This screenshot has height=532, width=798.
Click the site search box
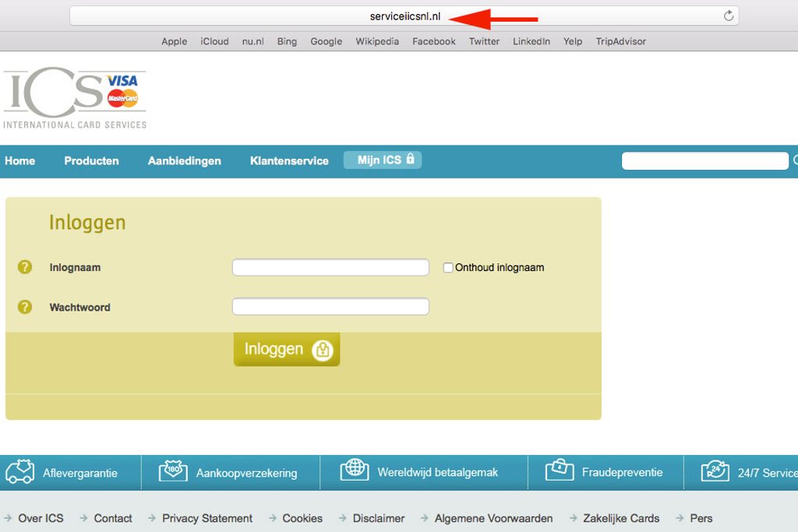[x=704, y=160]
